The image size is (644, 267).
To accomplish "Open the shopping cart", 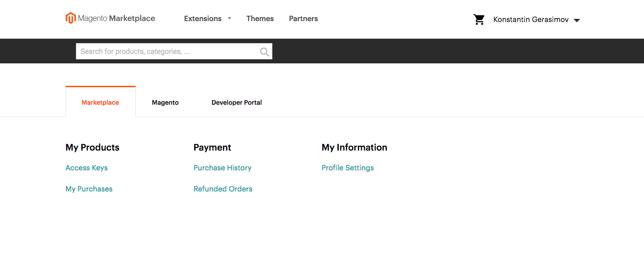I will [x=479, y=19].
